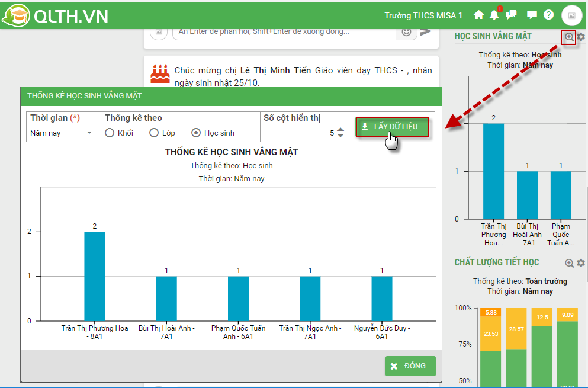Click the 'Thống kê theo: Học sinh' chart subtitle
The image size is (588, 388).
pos(232,165)
